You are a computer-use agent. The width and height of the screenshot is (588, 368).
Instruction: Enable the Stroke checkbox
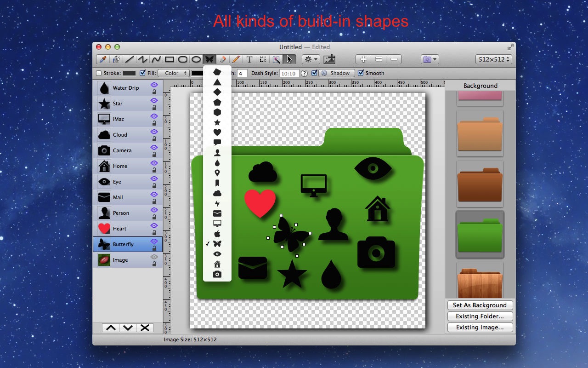[99, 73]
